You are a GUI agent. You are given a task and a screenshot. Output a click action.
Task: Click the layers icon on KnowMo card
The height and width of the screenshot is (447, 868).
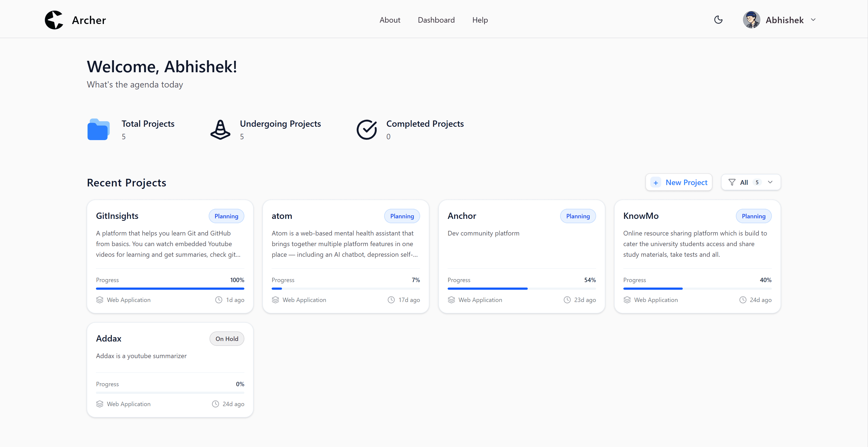coord(627,300)
